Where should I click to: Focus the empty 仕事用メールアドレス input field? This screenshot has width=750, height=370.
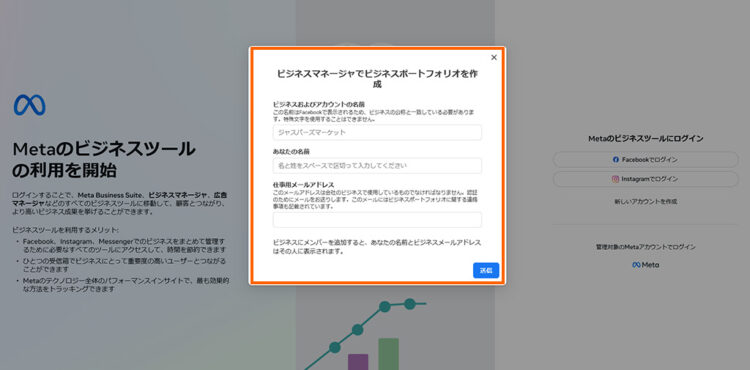click(x=377, y=220)
